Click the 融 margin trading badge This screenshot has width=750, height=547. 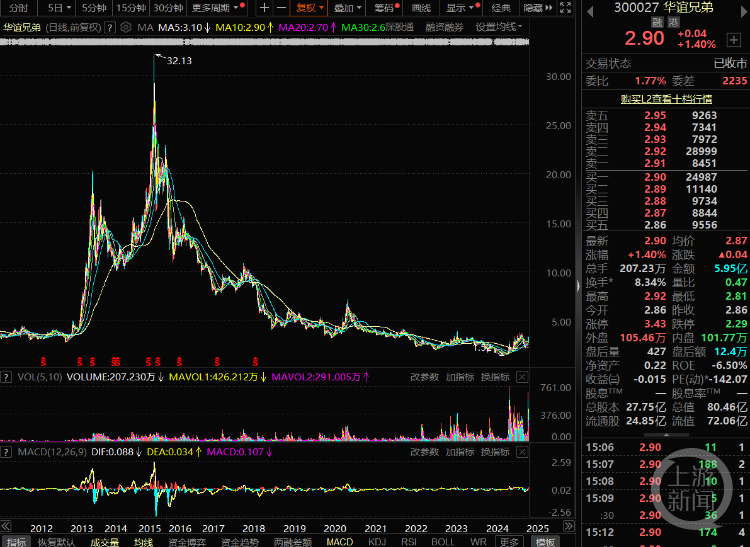657,22
